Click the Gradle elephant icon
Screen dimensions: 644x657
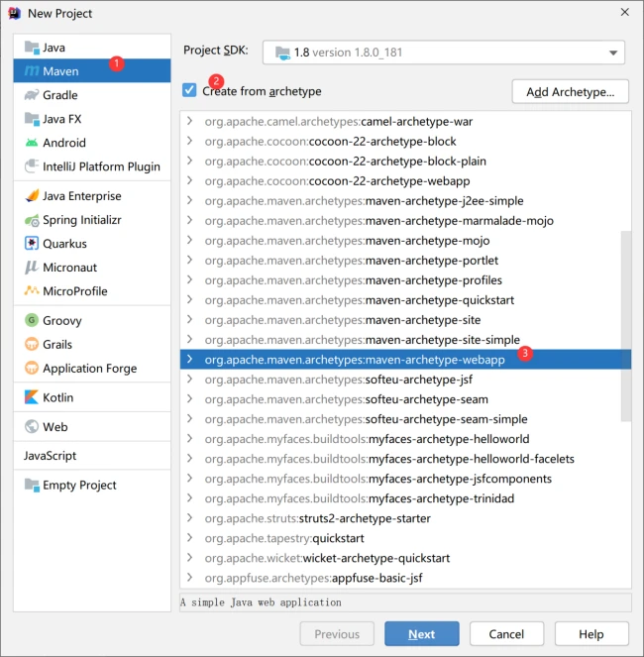tap(32, 95)
